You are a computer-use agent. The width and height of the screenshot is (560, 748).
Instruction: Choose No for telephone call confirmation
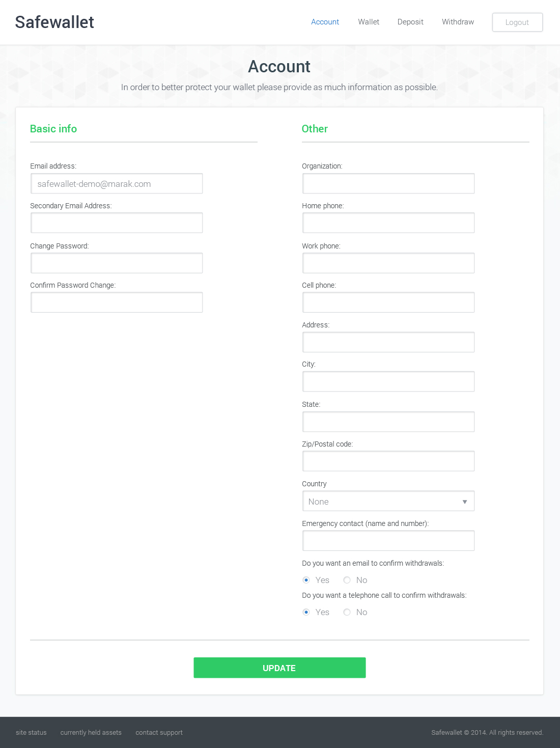347,612
